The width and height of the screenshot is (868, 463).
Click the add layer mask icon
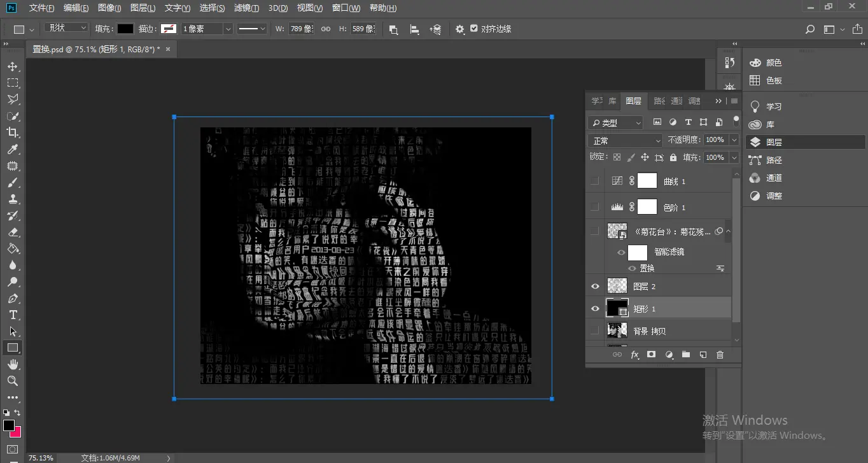(651, 355)
